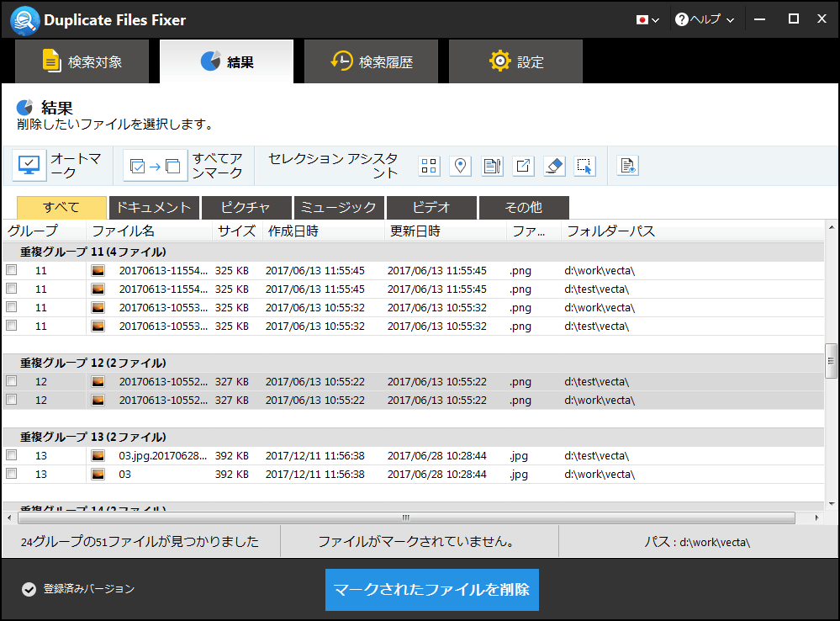Image resolution: width=840 pixels, height=621 pixels.
Task: Check group 11 file in d:\work\vecta at 11:55:45
Action: click(x=11, y=270)
